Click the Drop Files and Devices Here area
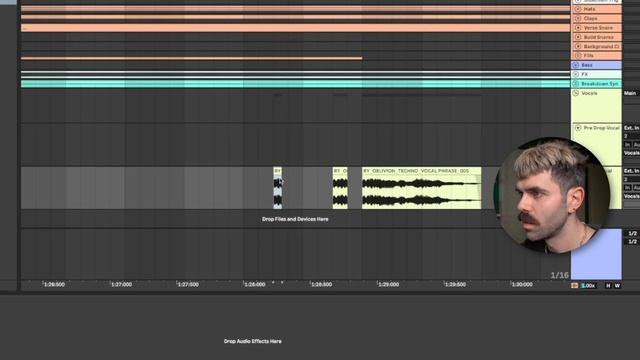Image resolution: width=640 pixels, height=360 pixels. 295,219
